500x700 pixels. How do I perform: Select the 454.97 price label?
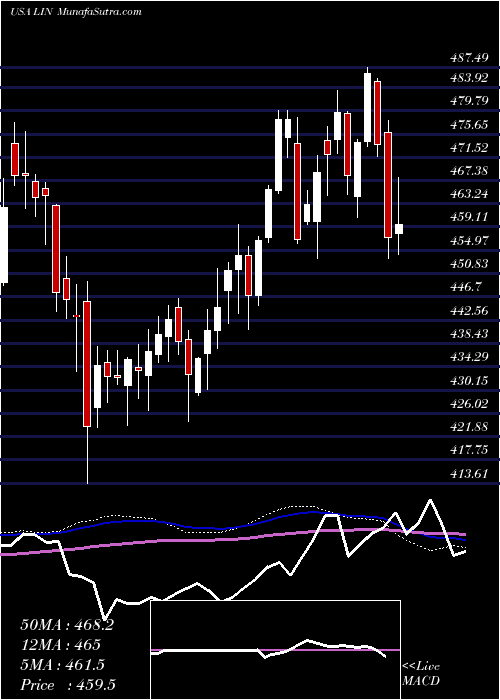469,241
